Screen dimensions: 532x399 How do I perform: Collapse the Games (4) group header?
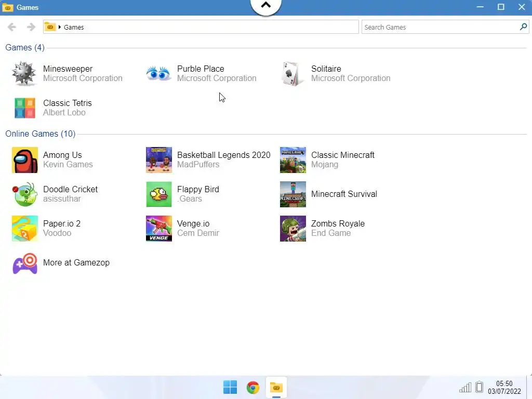click(x=25, y=47)
